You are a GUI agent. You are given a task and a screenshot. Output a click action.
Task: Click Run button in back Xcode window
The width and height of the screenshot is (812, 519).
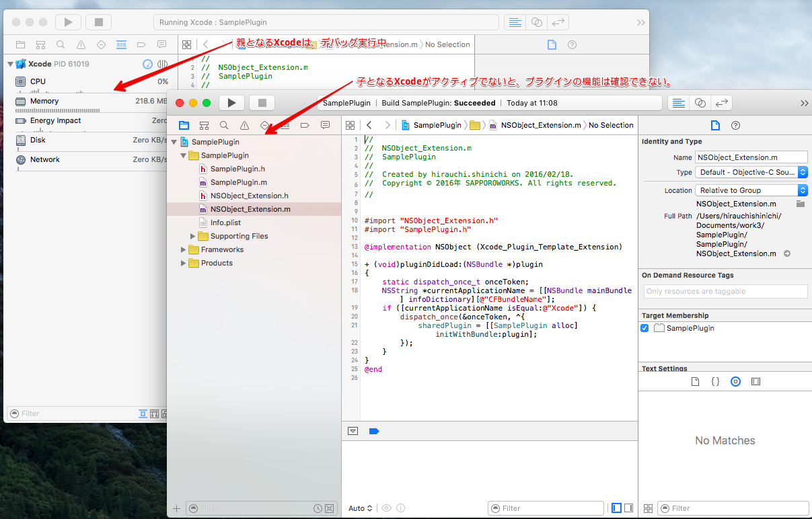(x=68, y=22)
